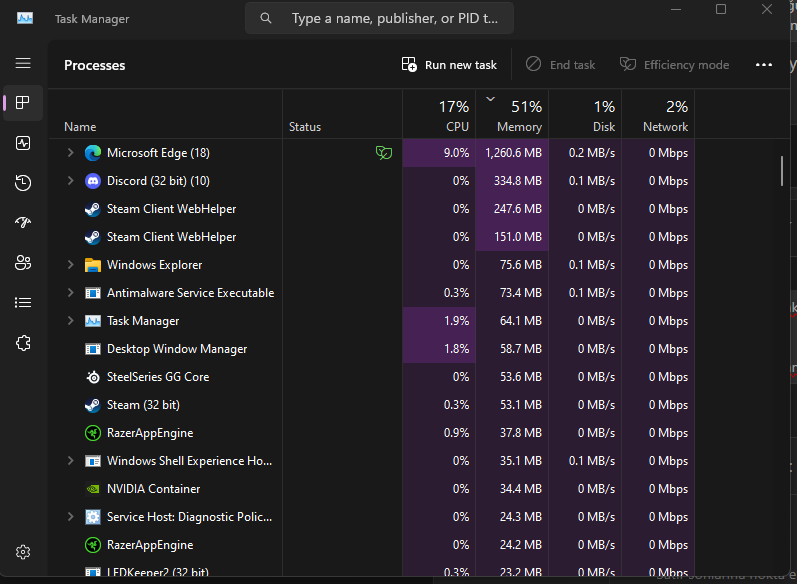Open the Startup apps page
The image size is (797, 584).
click(23, 223)
